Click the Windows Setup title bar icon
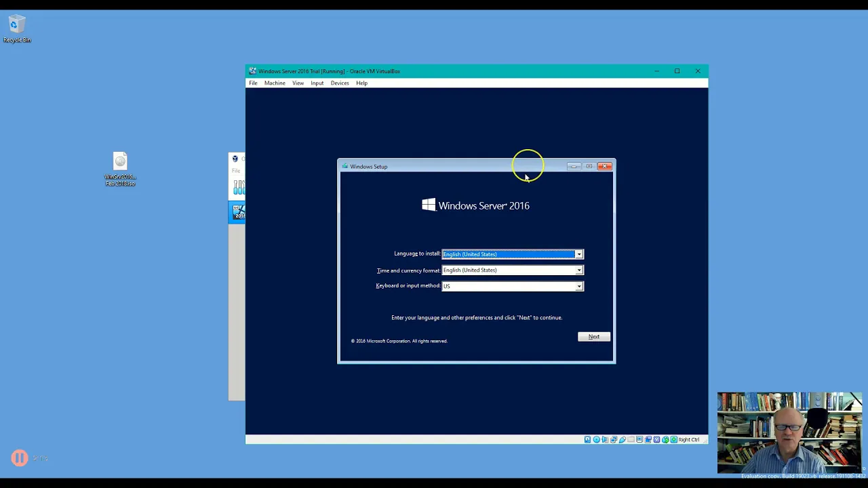 pyautogui.click(x=345, y=166)
